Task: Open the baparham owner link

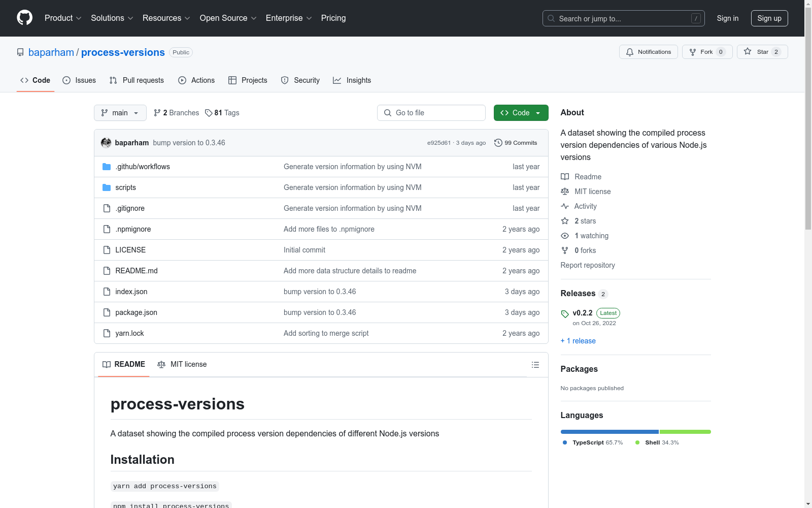Action: click(51, 52)
